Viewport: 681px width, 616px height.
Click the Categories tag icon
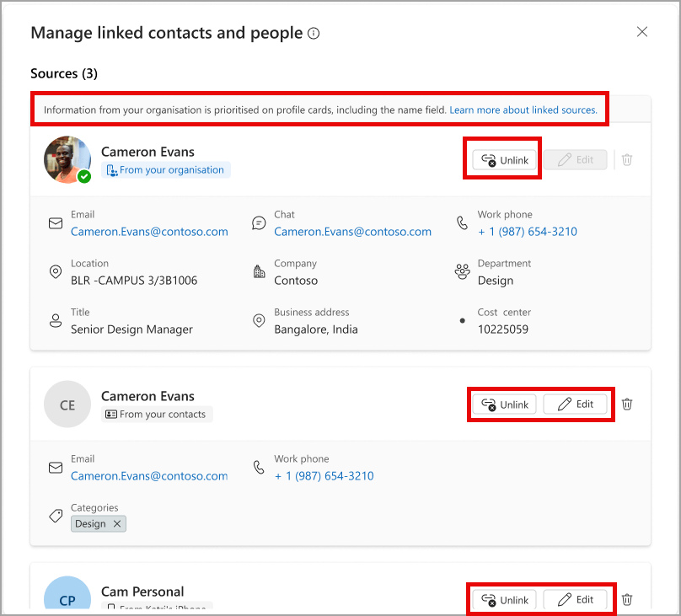(x=56, y=516)
